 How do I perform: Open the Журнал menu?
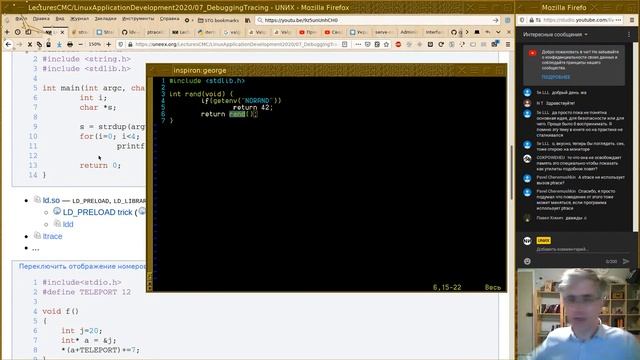click(x=79, y=19)
